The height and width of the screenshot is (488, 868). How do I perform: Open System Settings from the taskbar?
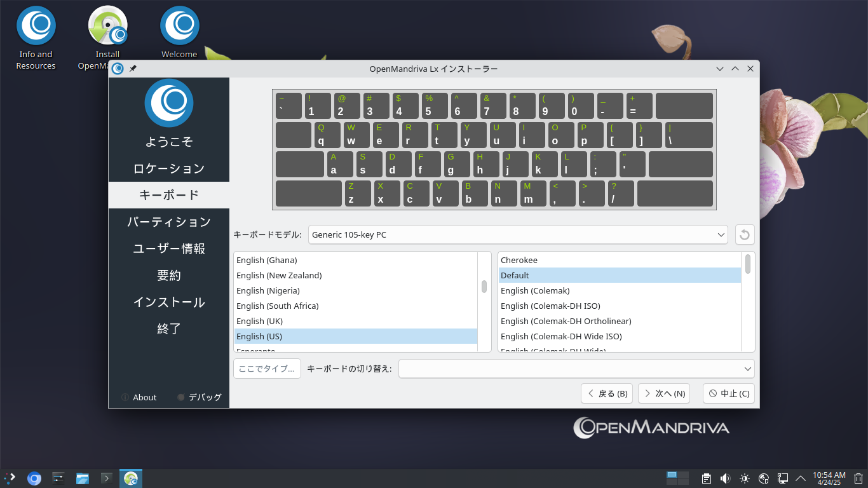point(58,478)
